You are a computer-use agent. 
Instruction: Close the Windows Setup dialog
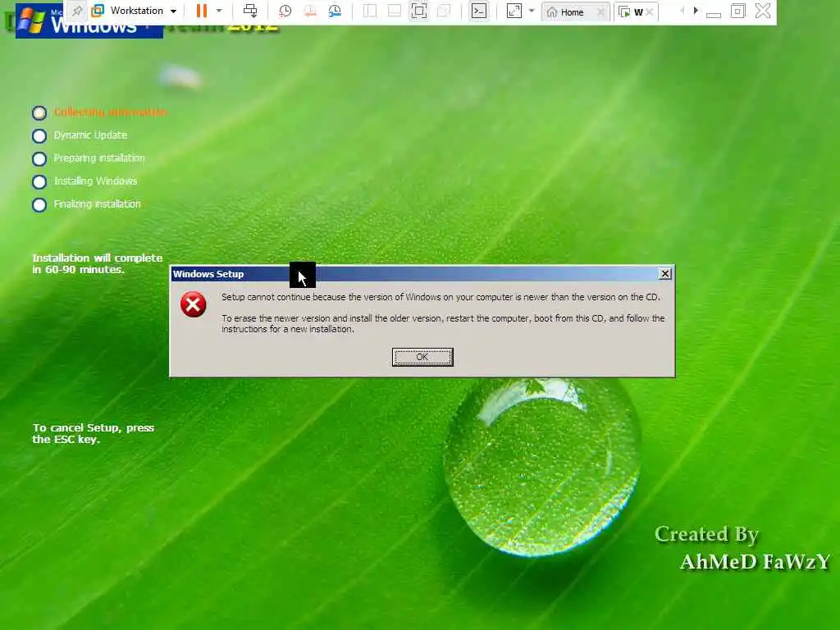click(x=664, y=274)
